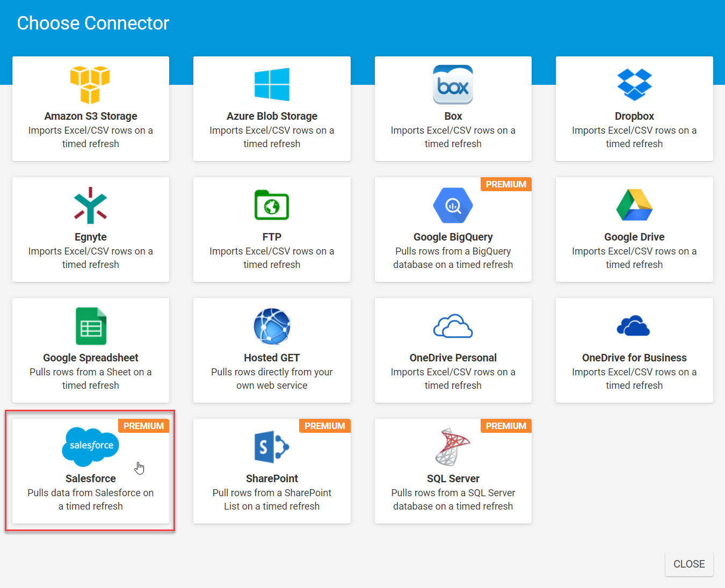Click 'Pulls data from Salesforce' description
This screenshot has height=588, width=725.
point(90,499)
